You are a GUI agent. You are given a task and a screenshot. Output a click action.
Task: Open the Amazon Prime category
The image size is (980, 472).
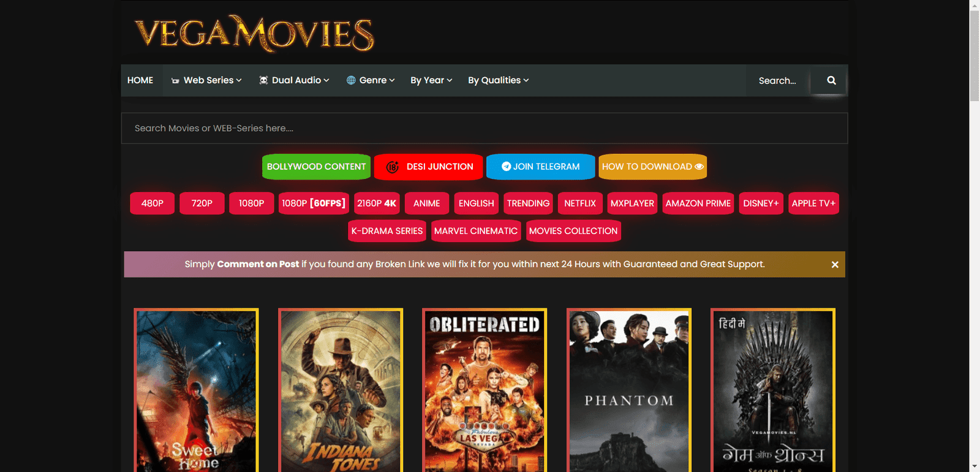point(698,204)
